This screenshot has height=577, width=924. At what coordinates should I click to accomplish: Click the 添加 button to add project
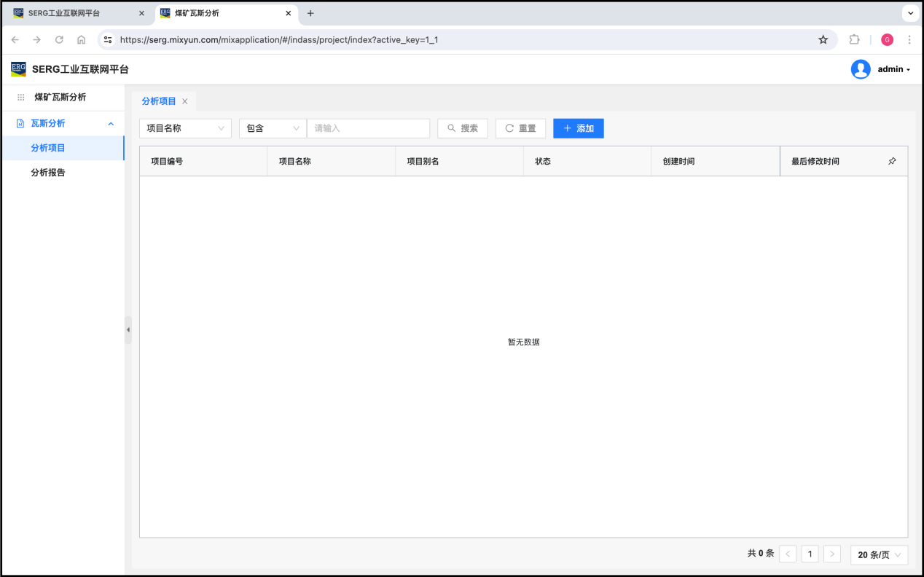(579, 128)
